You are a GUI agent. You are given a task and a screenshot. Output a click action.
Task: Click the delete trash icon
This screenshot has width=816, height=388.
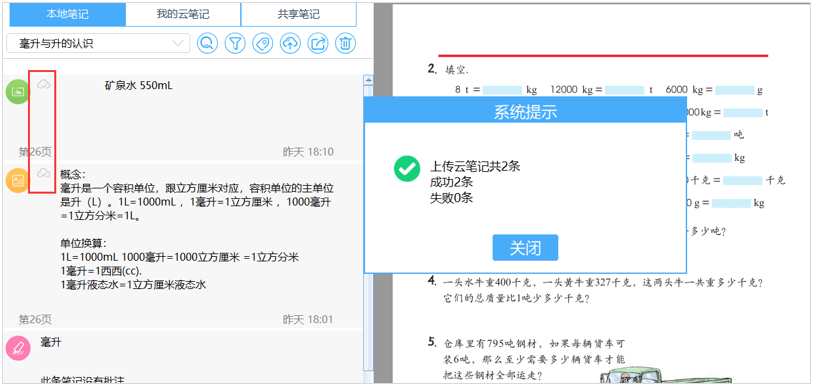[x=345, y=44]
